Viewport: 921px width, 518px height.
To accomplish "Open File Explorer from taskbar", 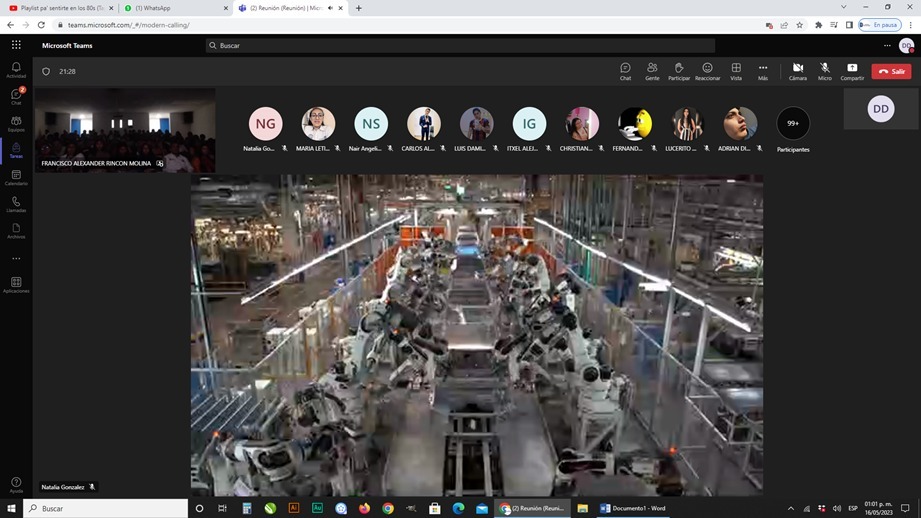I will click(x=583, y=508).
